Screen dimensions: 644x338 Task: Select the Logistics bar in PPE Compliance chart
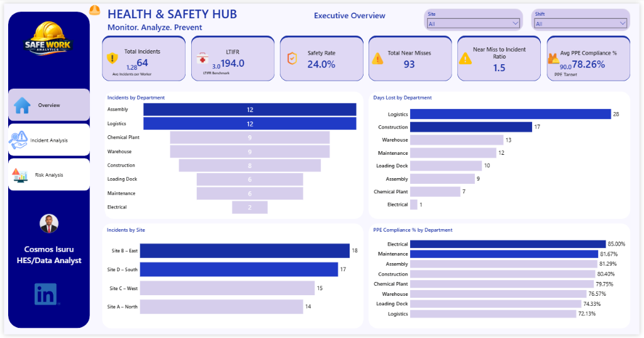(x=493, y=313)
